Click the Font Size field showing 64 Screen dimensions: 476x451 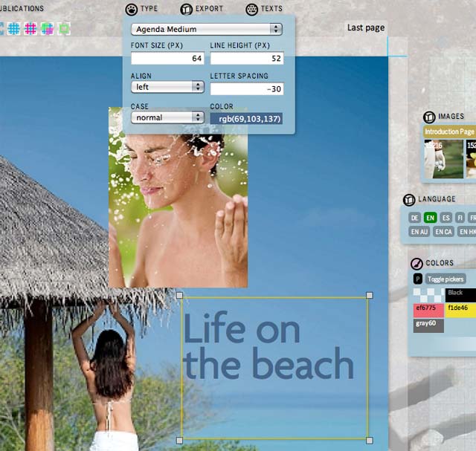coord(167,58)
